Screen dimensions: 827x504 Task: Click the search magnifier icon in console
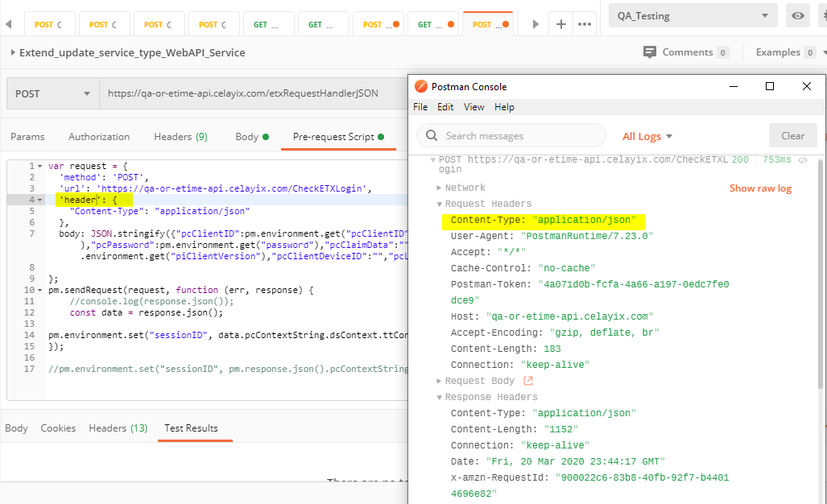click(x=432, y=135)
